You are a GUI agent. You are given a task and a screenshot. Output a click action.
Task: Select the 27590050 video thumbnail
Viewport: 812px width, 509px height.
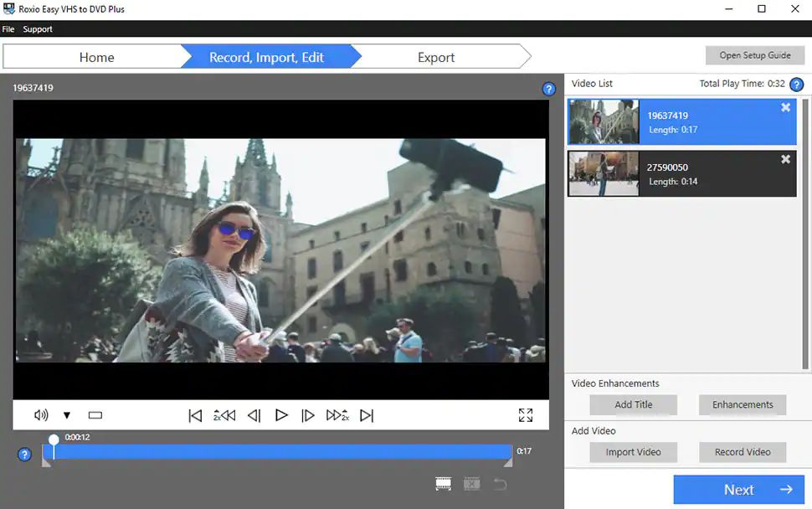click(604, 174)
